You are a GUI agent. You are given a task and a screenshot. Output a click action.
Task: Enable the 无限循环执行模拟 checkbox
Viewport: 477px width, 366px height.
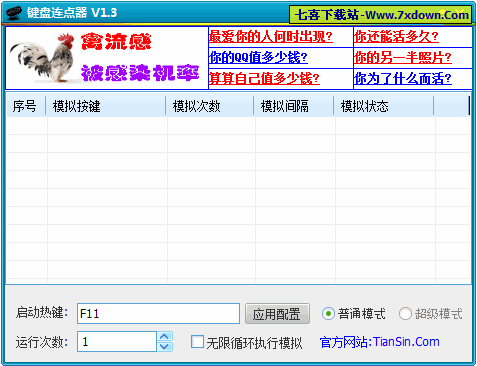tap(197, 342)
